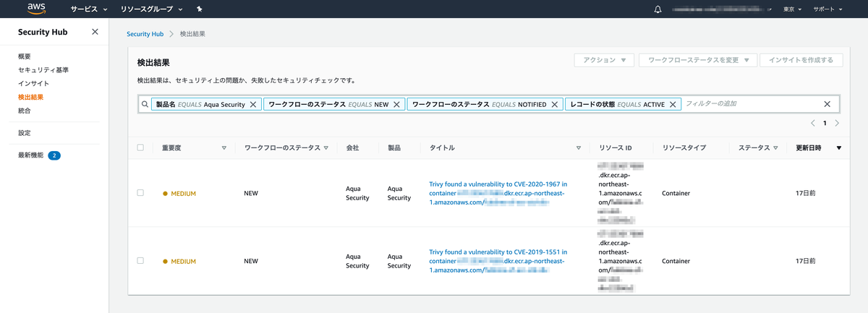Select インサイト in the sidebar
This screenshot has height=313, width=868.
(34, 84)
